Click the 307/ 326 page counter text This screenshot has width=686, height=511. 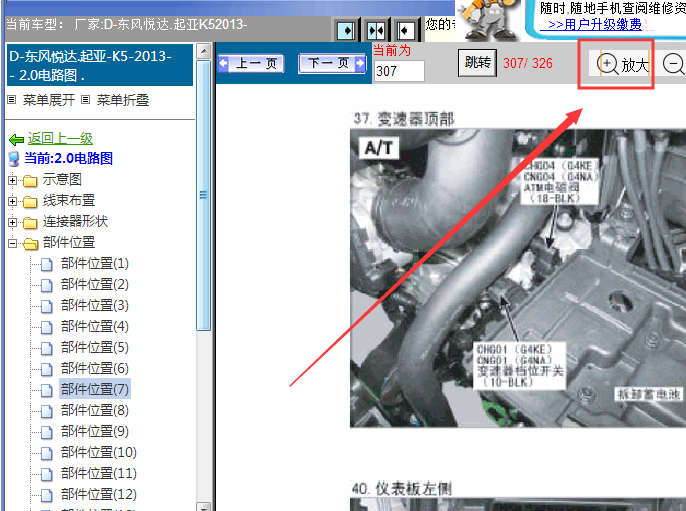[528, 63]
